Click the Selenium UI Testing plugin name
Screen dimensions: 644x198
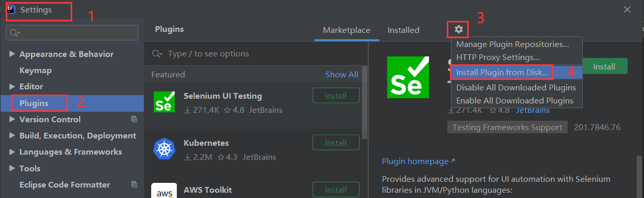click(223, 96)
